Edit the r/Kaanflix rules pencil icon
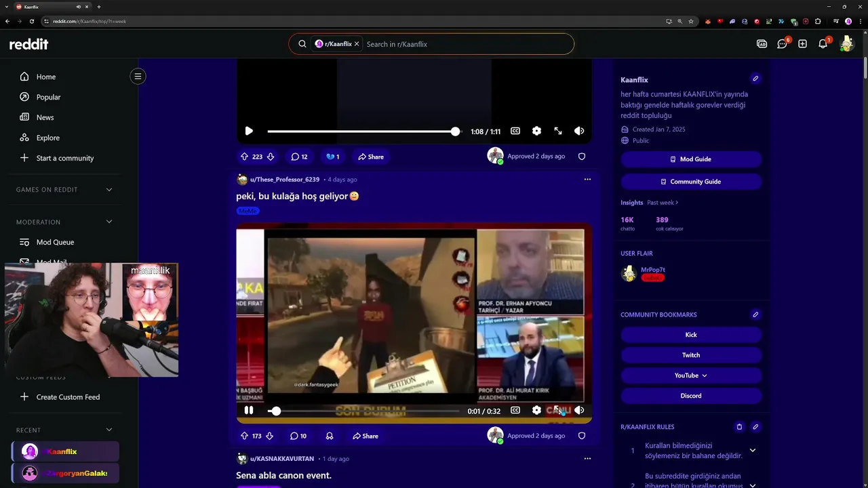This screenshot has width=868, height=488. [x=755, y=427]
